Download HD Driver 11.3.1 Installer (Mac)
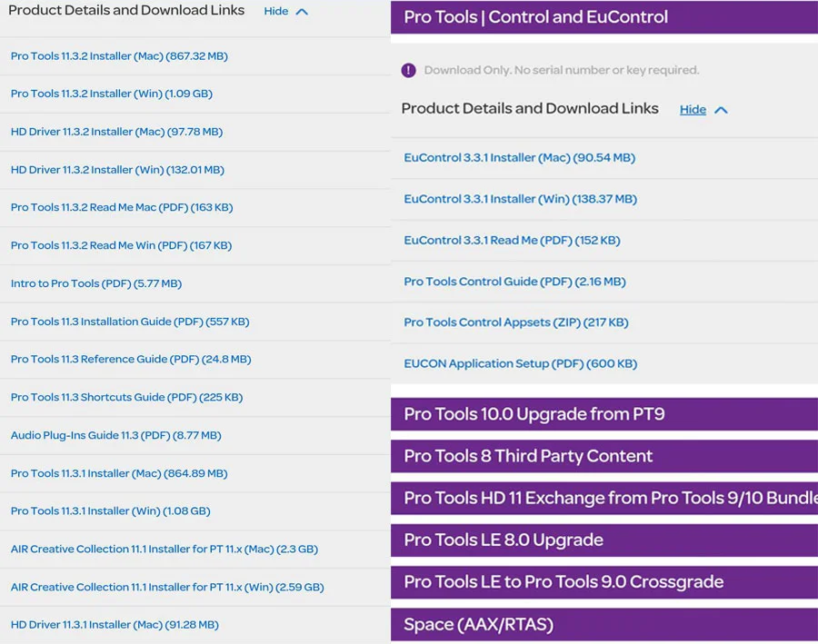The width and height of the screenshot is (818, 644). pos(115,625)
